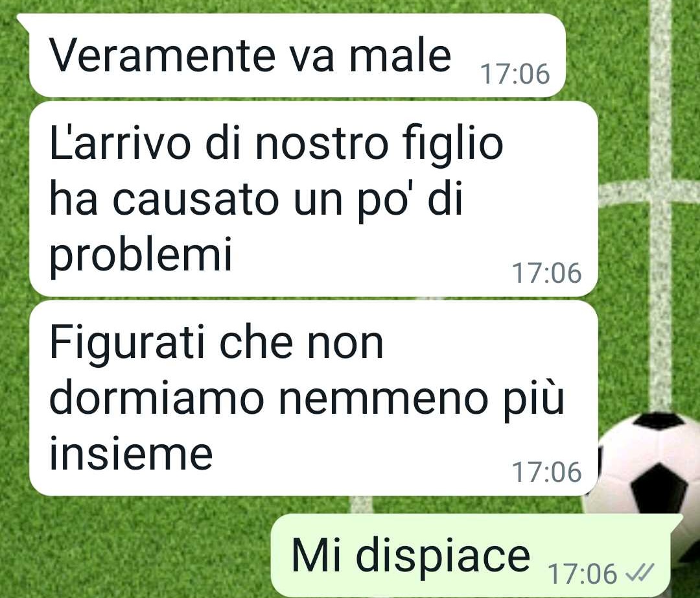Tap the word "Veramente" in the top message
This screenshot has height=598, width=700.
pos(162,56)
